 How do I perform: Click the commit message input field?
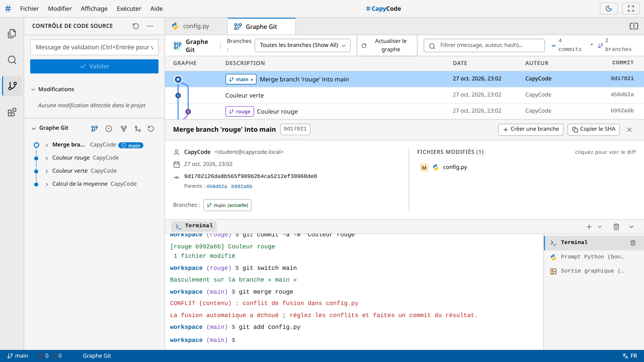(x=94, y=47)
